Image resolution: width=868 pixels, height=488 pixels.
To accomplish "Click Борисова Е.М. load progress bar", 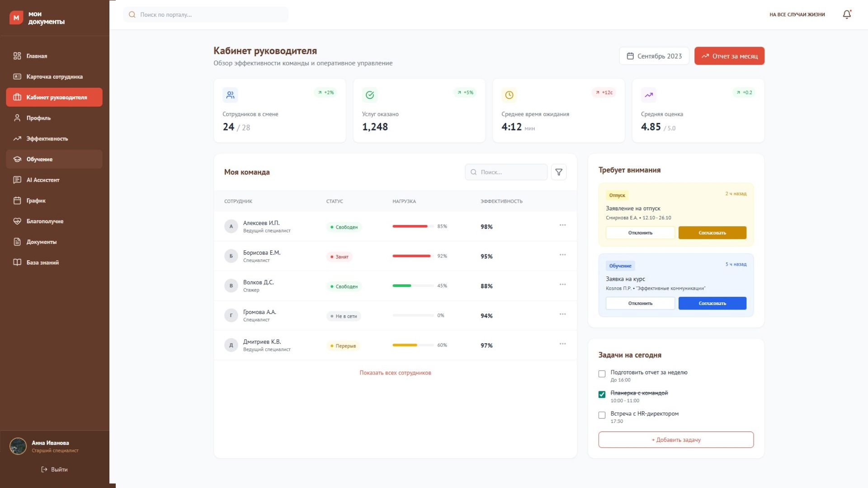I will pyautogui.click(x=413, y=256).
